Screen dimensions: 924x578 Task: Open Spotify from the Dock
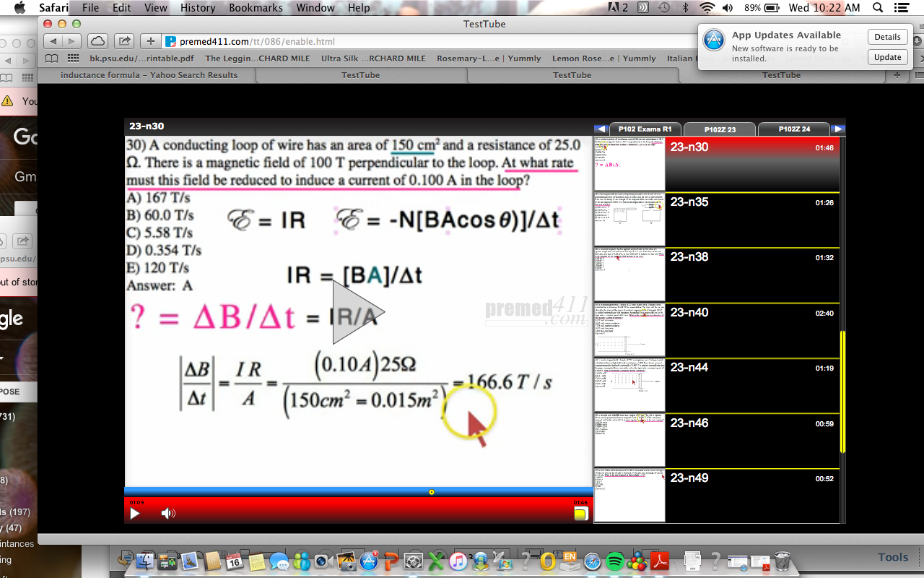coord(614,561)
